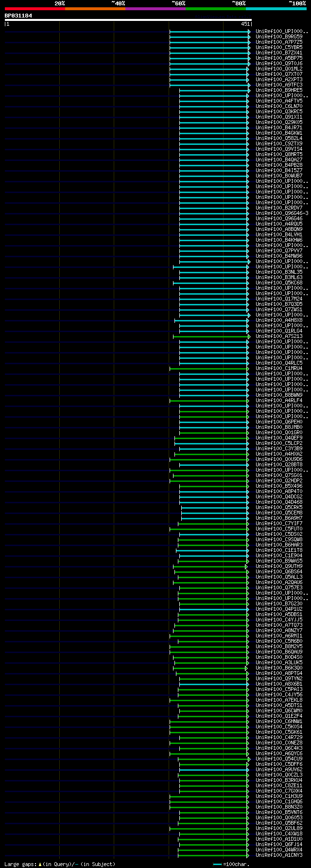Click the red 20% identity legend bar
This screenshot has width=311, height=868.
point(35,9)
